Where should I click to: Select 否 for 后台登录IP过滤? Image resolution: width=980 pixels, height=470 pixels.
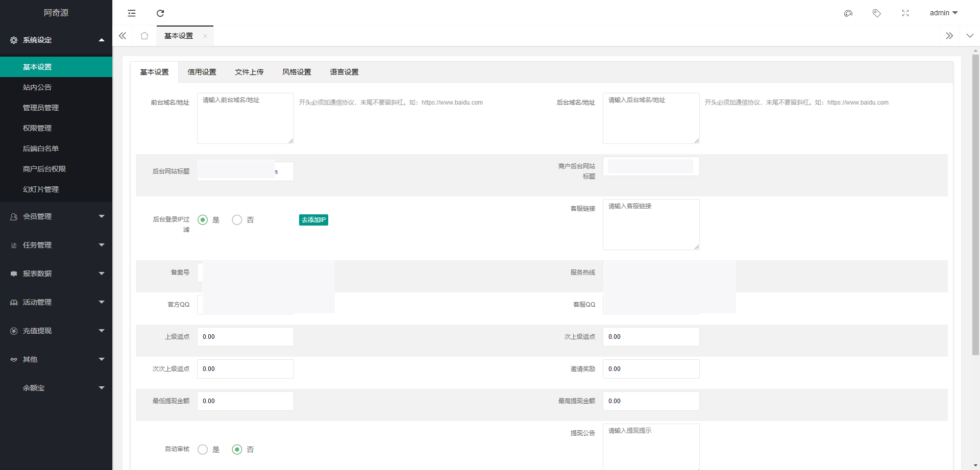237,220
